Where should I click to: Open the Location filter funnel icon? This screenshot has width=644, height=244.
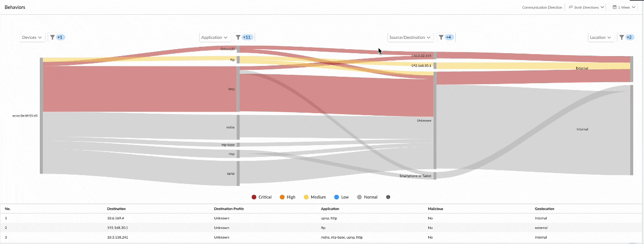click(x=621, y=37)
